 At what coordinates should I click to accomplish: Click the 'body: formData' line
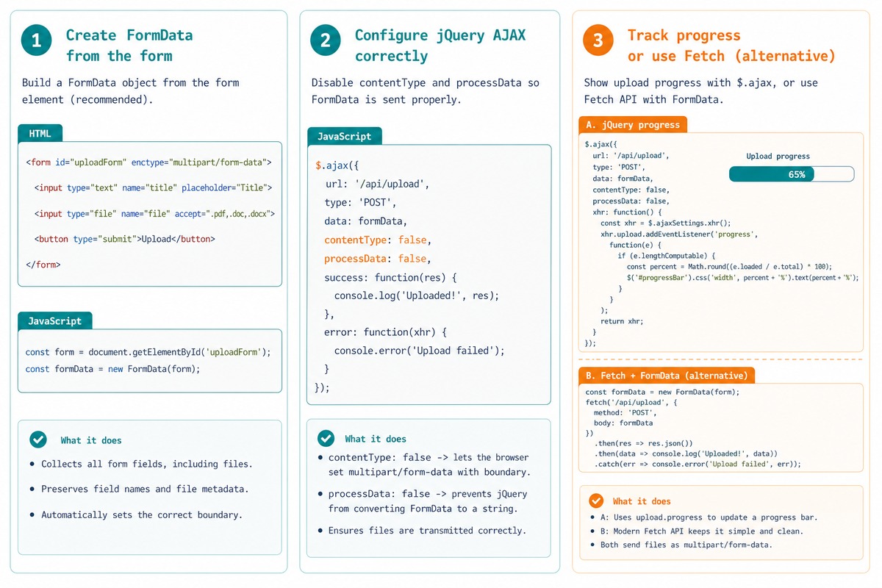coord(623,423)
